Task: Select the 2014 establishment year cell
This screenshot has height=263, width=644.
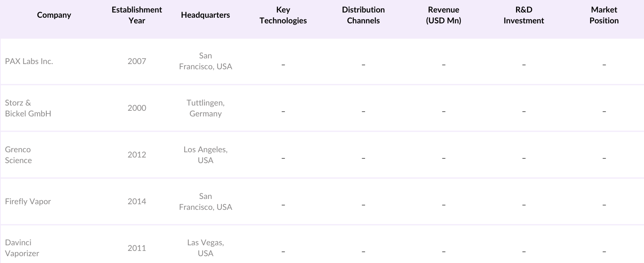Action: pyautogui.click(x=137, y=201)
